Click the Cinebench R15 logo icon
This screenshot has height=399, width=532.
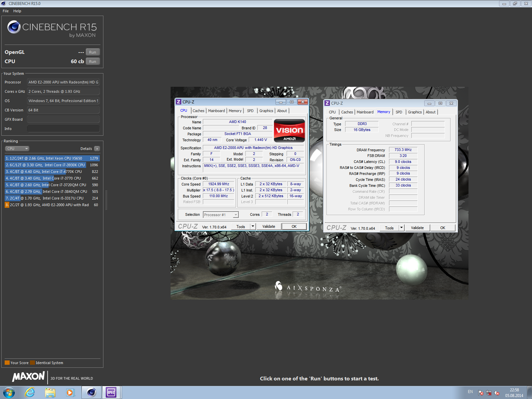click(14, 27)
